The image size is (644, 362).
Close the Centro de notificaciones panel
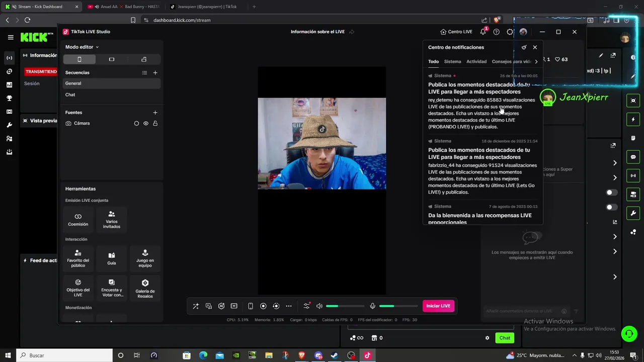coord(535,47)
